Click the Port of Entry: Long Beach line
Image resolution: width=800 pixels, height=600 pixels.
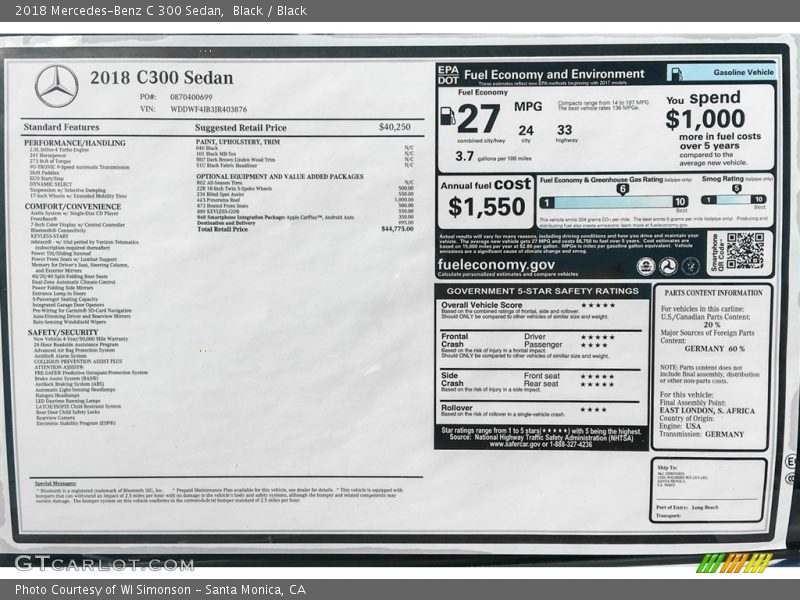687,508
